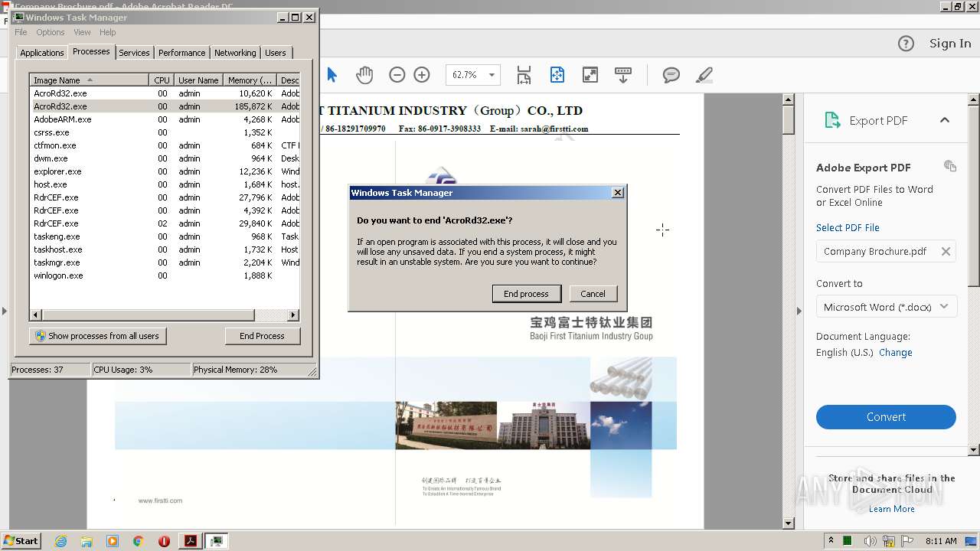Collapse right tools pane arrow

[x=799, y=311]
